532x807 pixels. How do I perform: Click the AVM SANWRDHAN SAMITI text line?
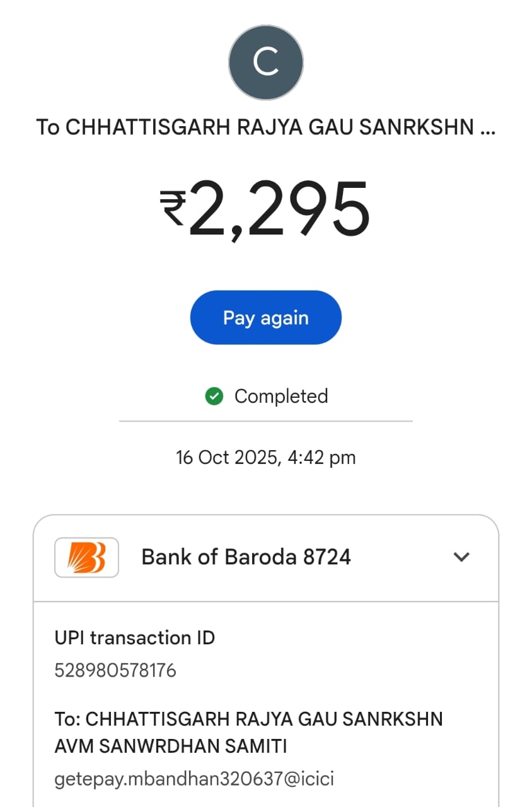(171, 747)
